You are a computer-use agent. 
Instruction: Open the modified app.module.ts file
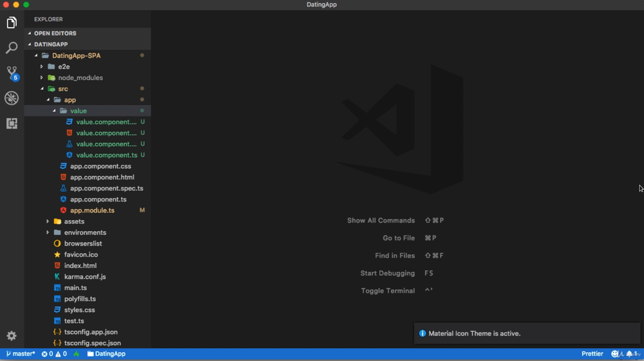click(92, 210)
